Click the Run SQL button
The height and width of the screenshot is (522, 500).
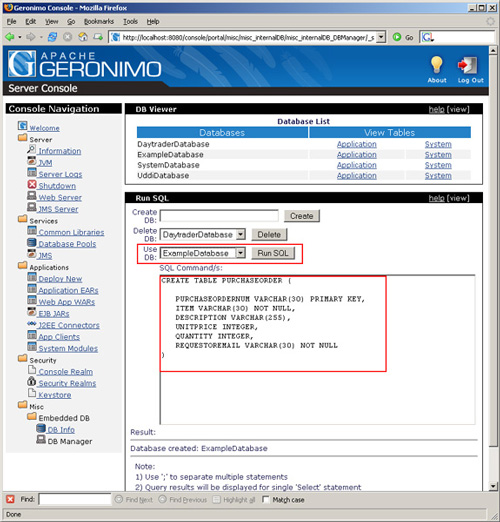[273, 253]
